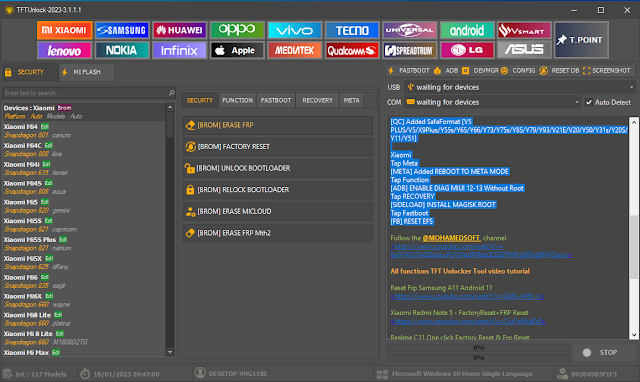Select Xiaomi Mi5 gemini device

(84, 206)
